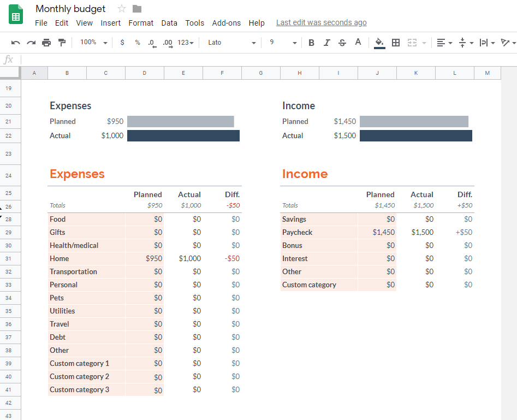Open more number formats dropdown
The height and width of the screenshot is (420, 517).
pyautogui.click(x=185, y=43)
